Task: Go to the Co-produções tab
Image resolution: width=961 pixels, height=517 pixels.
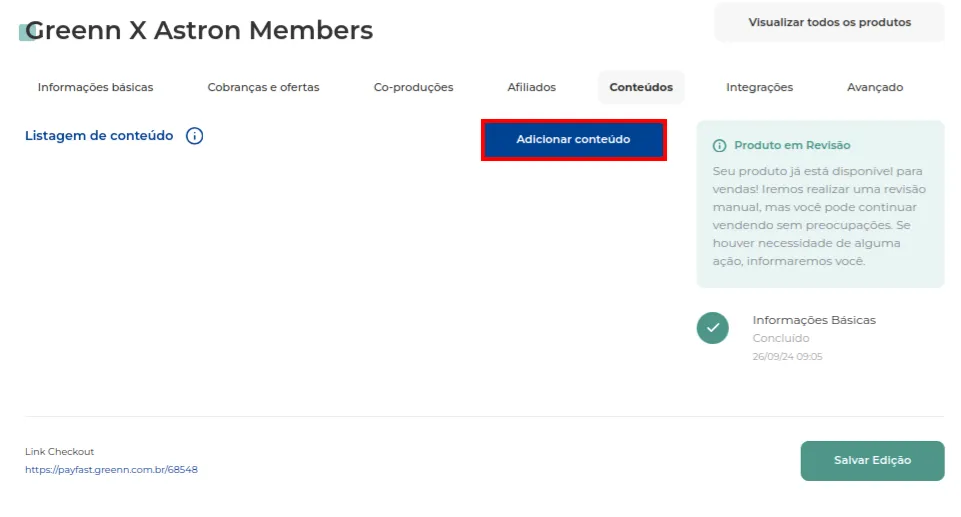Action: tap(414, 87)
